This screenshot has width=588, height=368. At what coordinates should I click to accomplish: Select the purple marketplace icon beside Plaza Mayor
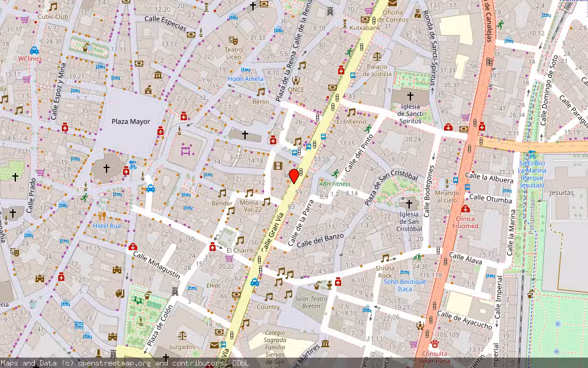point(186,151)
